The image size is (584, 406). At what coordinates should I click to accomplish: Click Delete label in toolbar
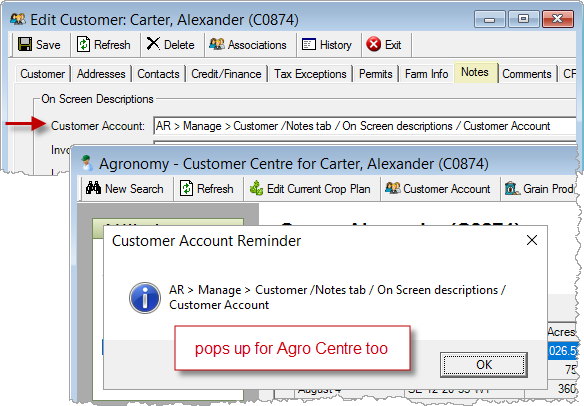179,45
